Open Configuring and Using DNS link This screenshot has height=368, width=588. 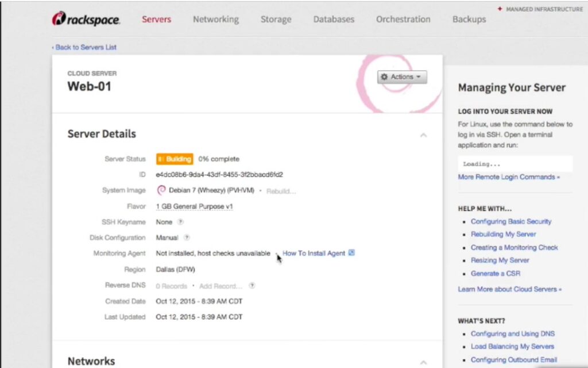tap(513, 334)
